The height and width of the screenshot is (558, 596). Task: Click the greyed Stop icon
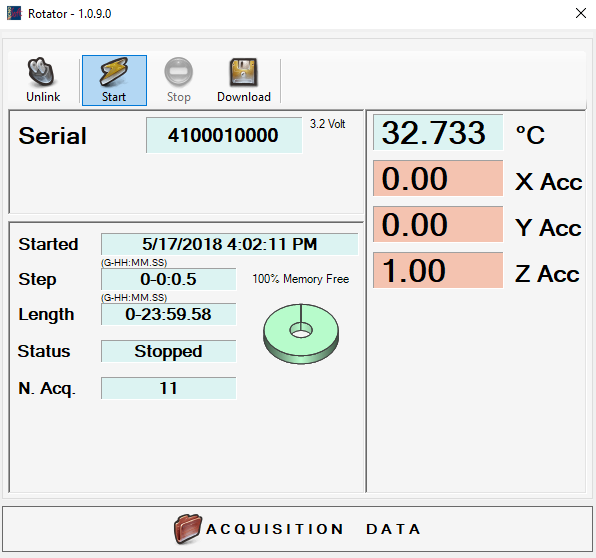[178, 71]
